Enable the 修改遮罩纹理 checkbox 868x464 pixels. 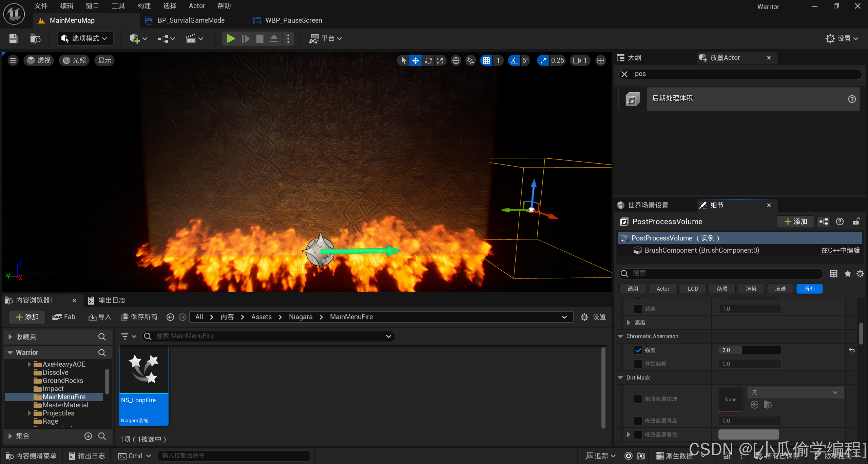click(638, 399)
